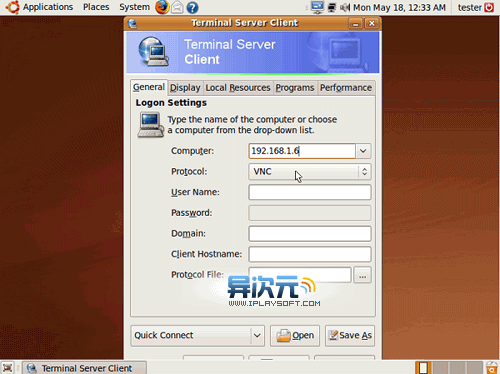Click the disabled Password field
The width and height of the screenshot is (500, 374).
coord(310,213)
